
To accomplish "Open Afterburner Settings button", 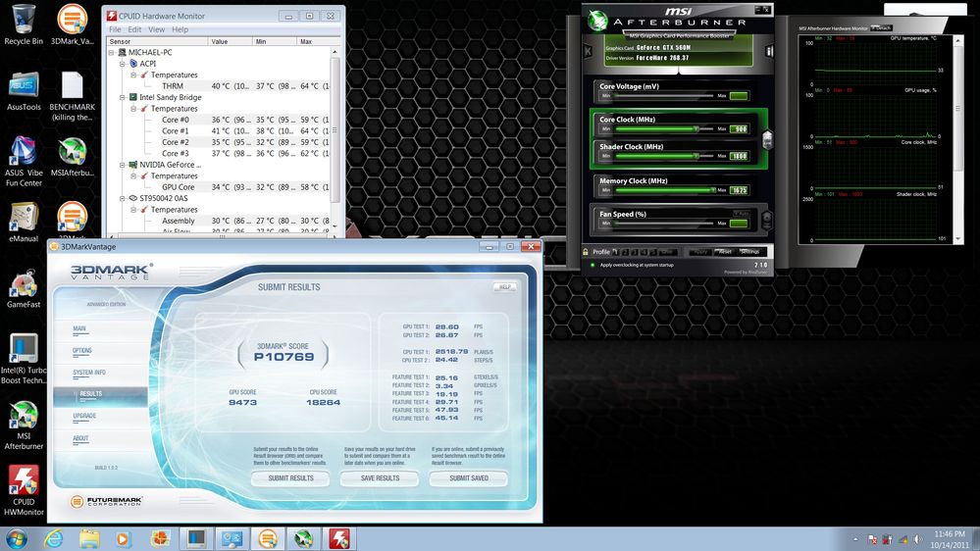I will tap(750, 252).
